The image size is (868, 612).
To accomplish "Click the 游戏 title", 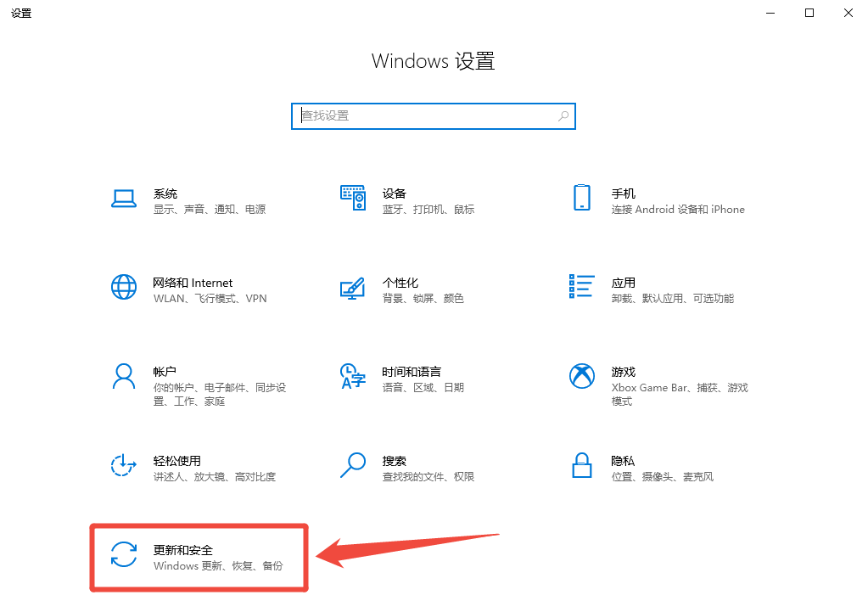I will coord(624,372).
